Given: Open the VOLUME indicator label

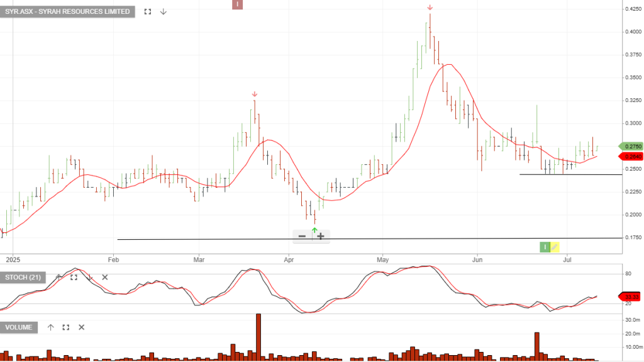Looking at the screenshot, I should coord(19,327).
